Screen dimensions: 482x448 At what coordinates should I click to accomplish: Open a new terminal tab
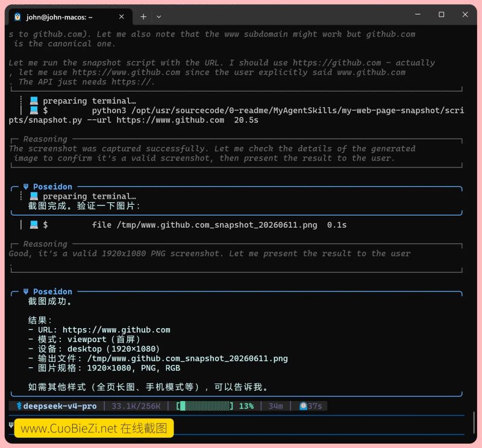(143, 17)
